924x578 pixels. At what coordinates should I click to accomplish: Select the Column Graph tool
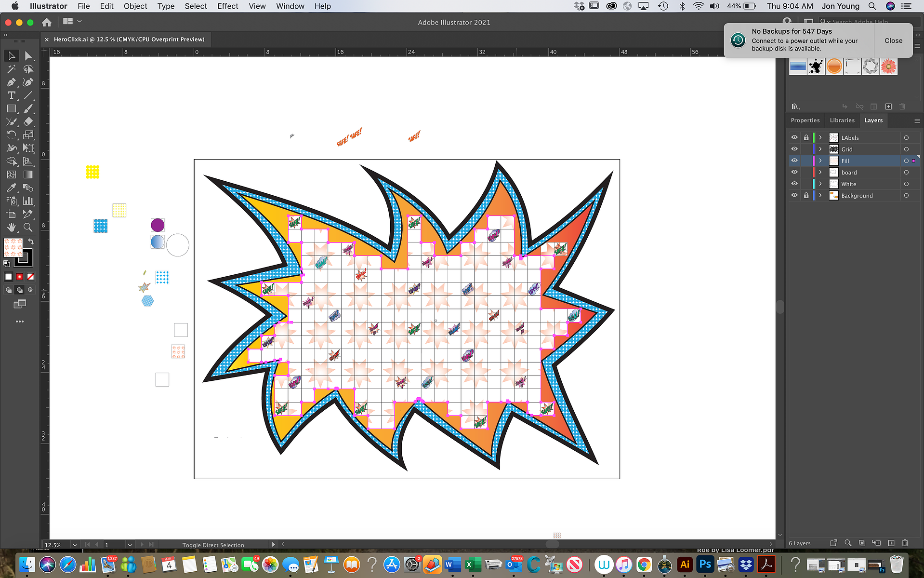click(x=28, y=201)
